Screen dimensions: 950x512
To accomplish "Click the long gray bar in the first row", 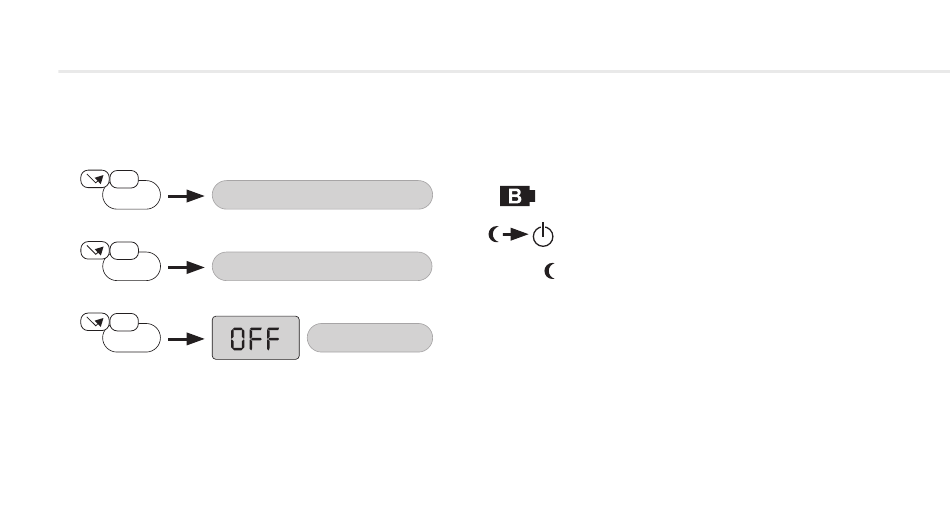I will coord(322,195).
